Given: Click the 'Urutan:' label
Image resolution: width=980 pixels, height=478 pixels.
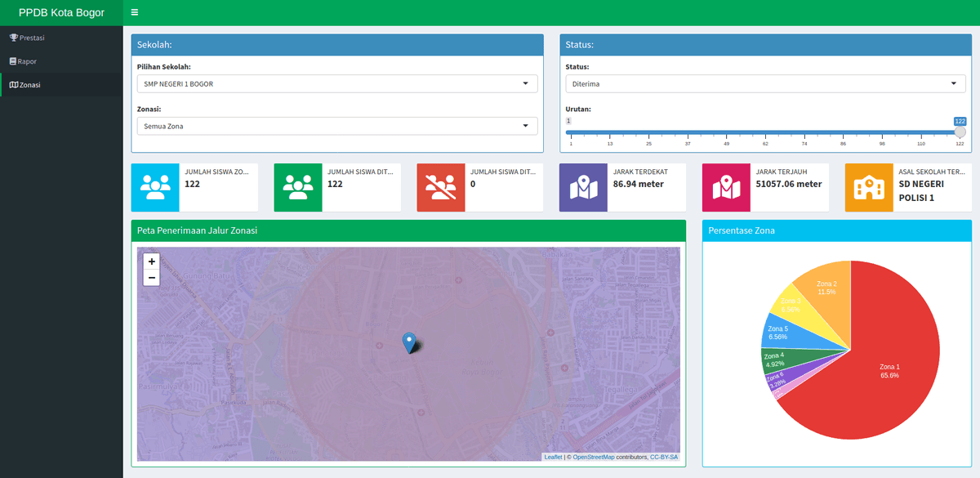Looking at the screenshot, I should (x=578, y=109).
